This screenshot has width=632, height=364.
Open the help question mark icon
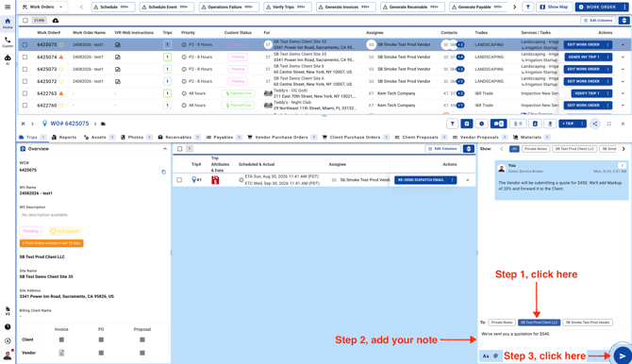tap(8, 327)
